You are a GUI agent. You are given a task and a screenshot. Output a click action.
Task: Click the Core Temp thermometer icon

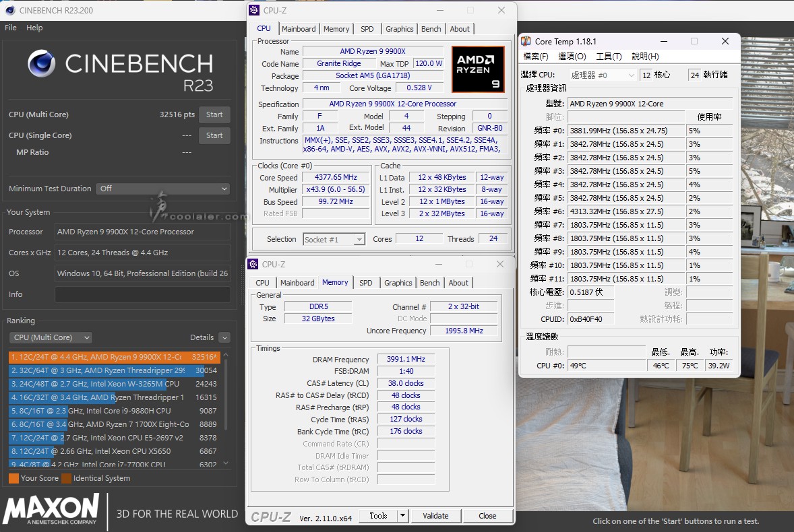(526, 41)
